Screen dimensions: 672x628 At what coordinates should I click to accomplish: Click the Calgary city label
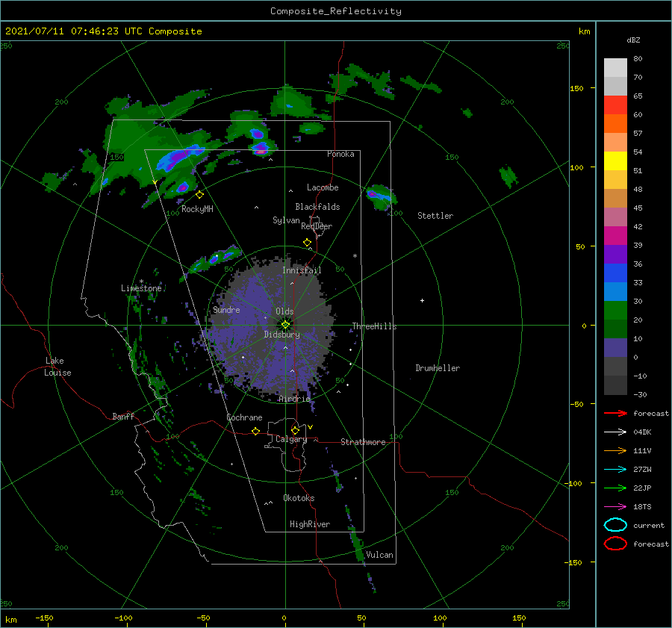291,439
